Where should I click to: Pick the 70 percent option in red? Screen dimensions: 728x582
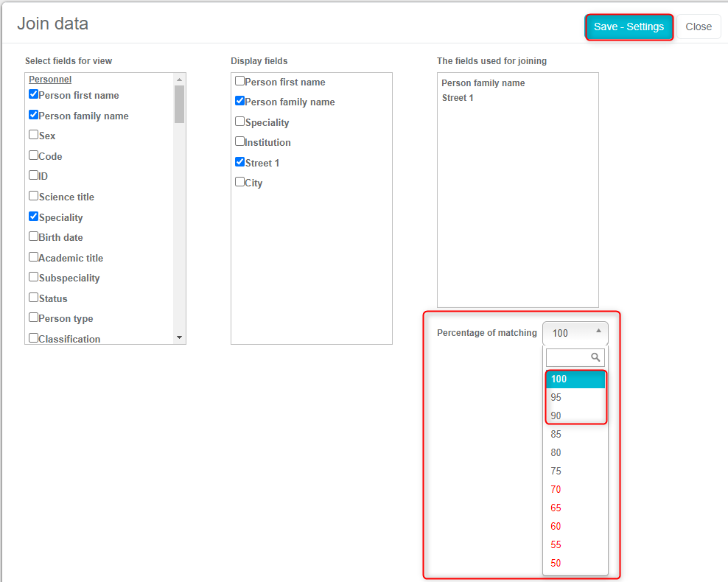point(556,489)
